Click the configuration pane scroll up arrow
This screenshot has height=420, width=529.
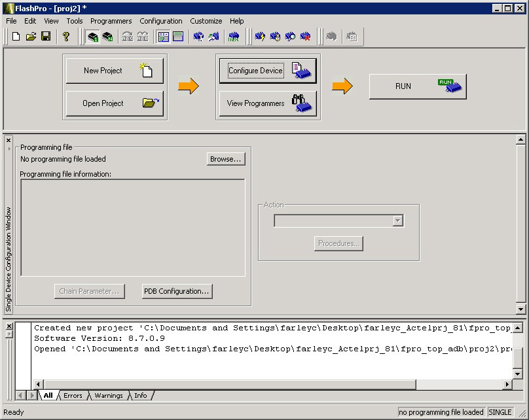coord(521,139)
